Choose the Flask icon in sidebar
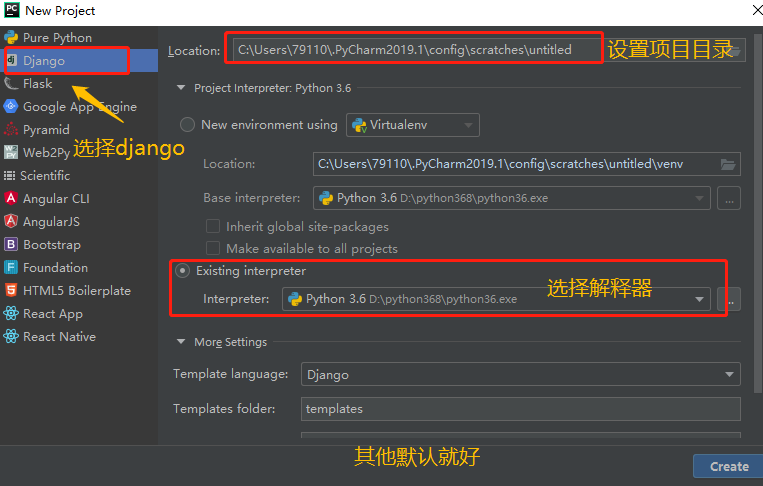Screen dimensions: 763x486 point(11,84)
